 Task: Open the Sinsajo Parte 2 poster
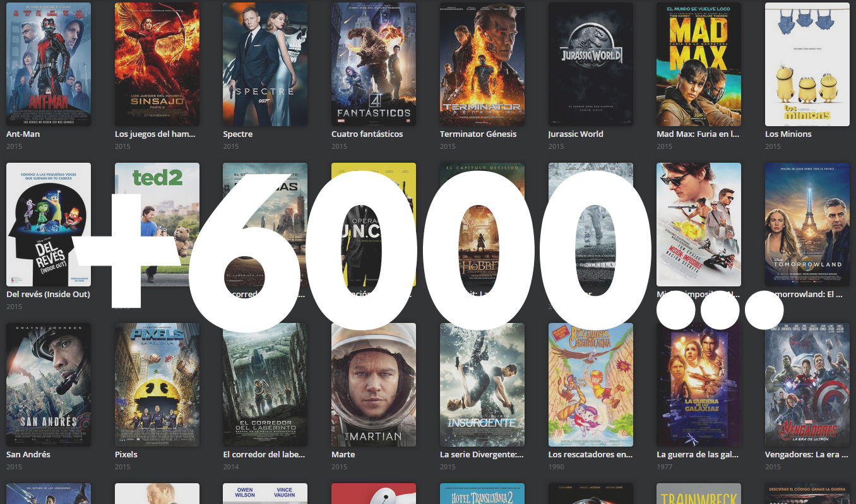point(157,64)
